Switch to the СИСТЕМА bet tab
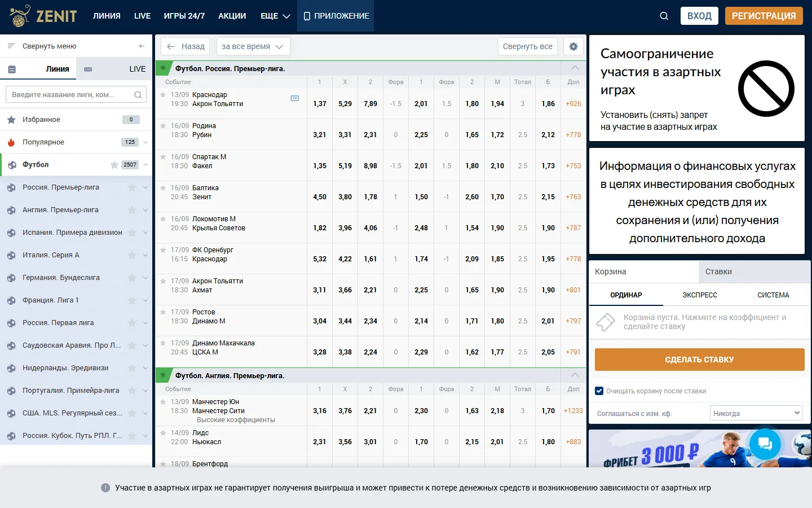Image resolution: width=812 pixels, height=508 pixels. pyautogui.click(x=773, y=295)
